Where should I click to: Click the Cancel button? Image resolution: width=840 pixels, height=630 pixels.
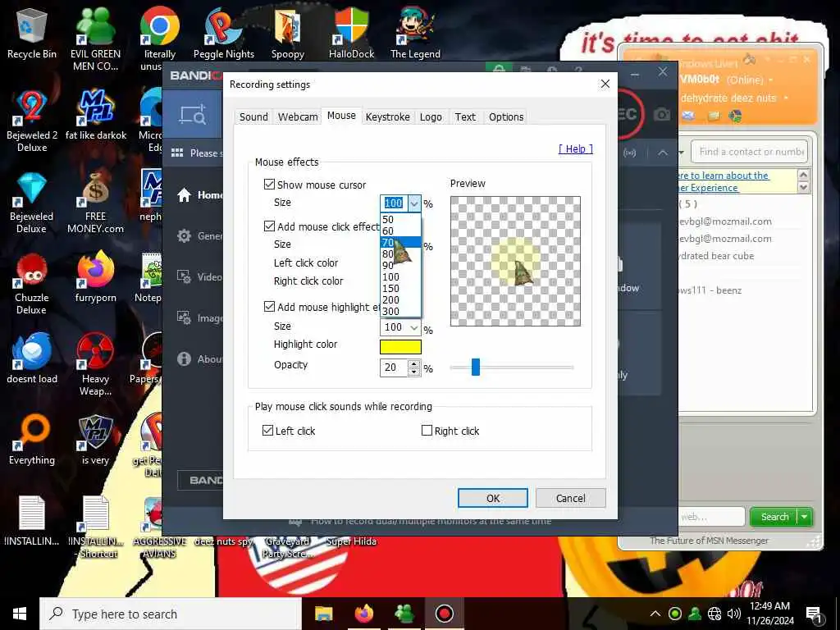point(571,498)
